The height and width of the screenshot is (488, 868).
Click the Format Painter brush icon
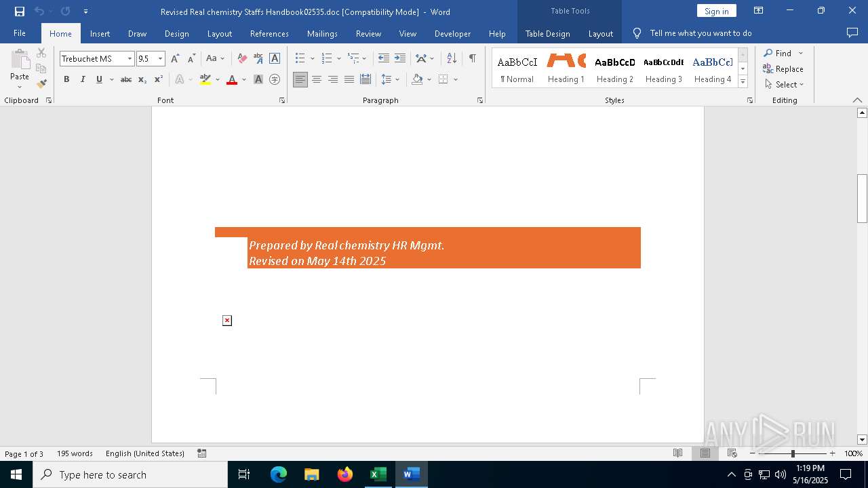click(x=41, y=84)
